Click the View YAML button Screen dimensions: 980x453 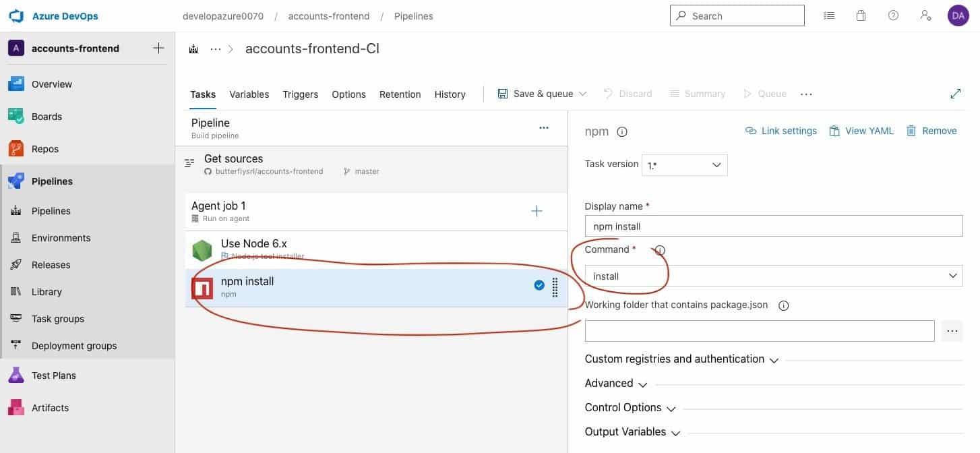tap(861, 131)
